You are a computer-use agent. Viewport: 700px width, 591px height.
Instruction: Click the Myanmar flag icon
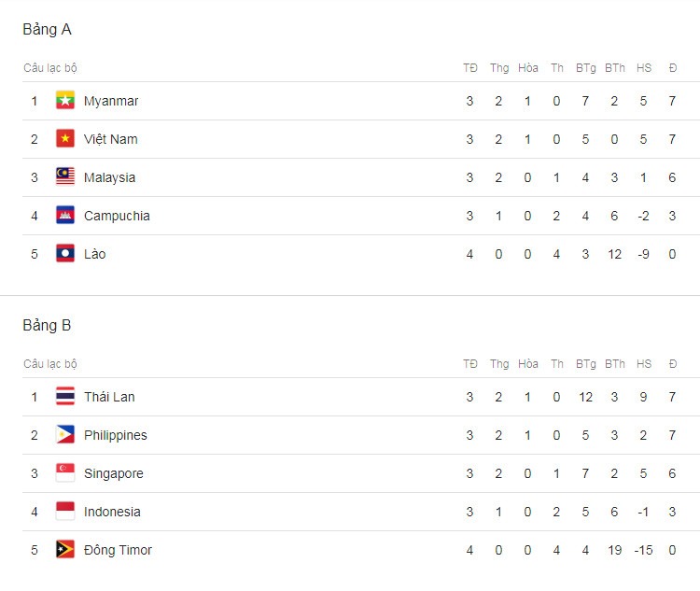coord(65,101)
